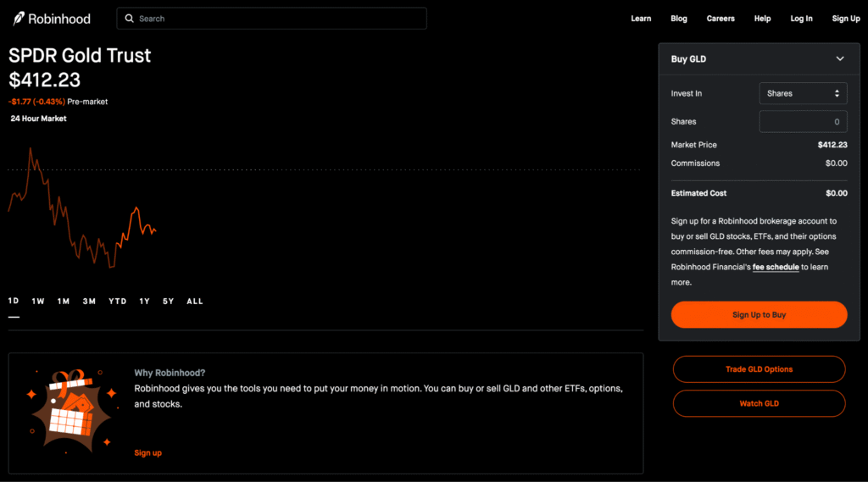Click the 24 Hour Market label
Screen dimensions: 868x482
click(x=38, y=119)
